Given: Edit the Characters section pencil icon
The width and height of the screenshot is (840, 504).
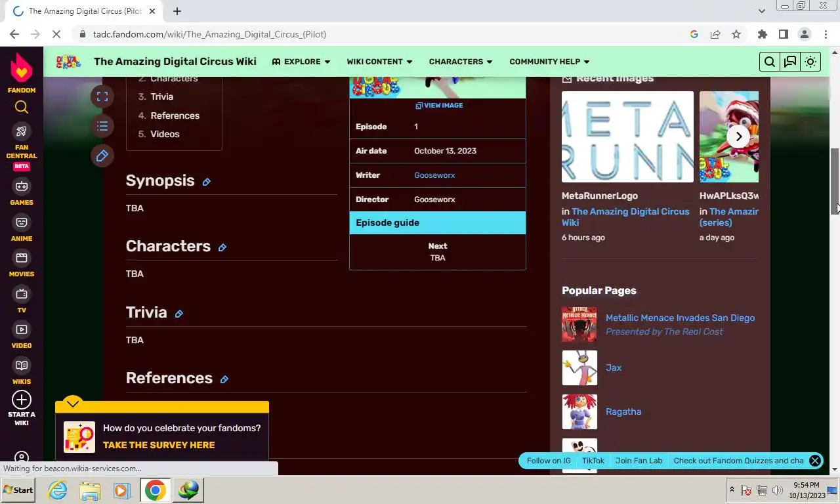Looking at the screenshot, I should 222,247.
